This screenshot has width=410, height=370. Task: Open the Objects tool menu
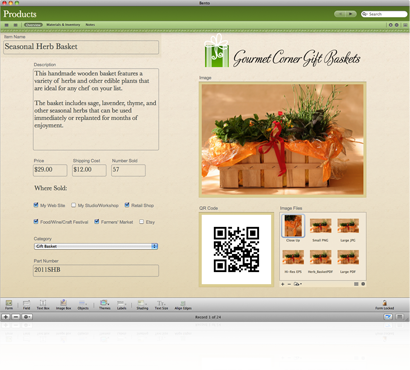[83, 304]
